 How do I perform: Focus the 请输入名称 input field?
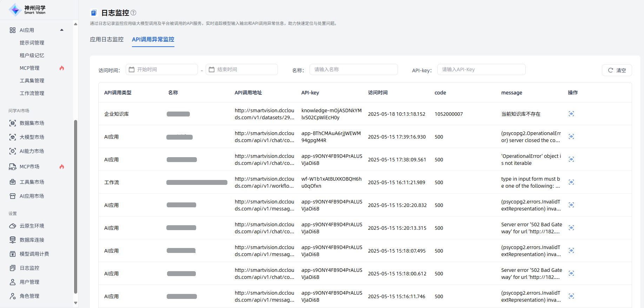354,69
